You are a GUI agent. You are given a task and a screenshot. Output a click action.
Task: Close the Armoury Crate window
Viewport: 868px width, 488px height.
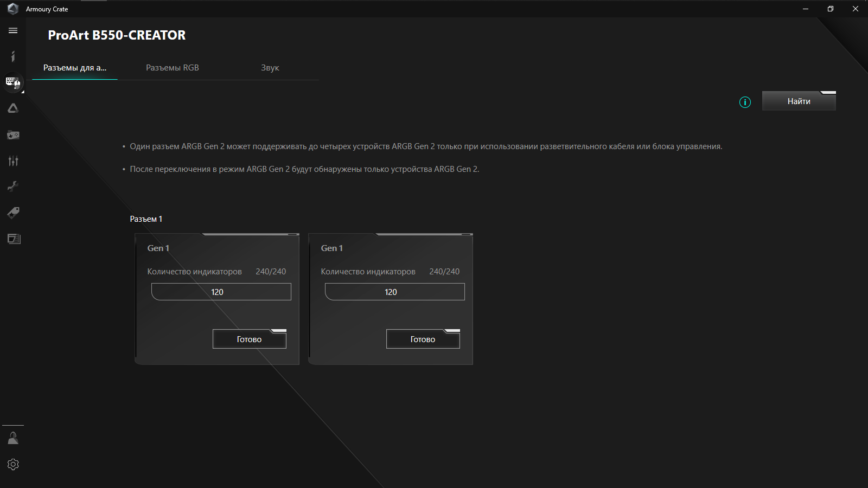[856, 9]
